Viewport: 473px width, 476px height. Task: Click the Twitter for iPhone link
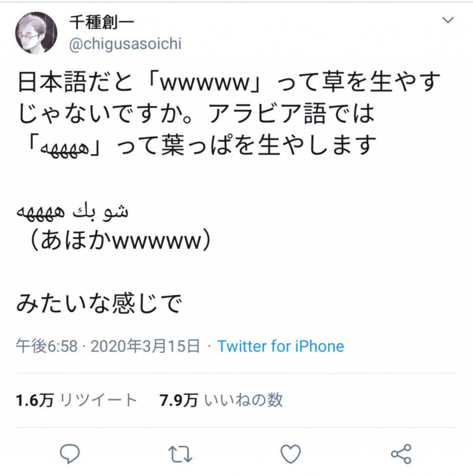pyautogui.click(x=281, y=346)
